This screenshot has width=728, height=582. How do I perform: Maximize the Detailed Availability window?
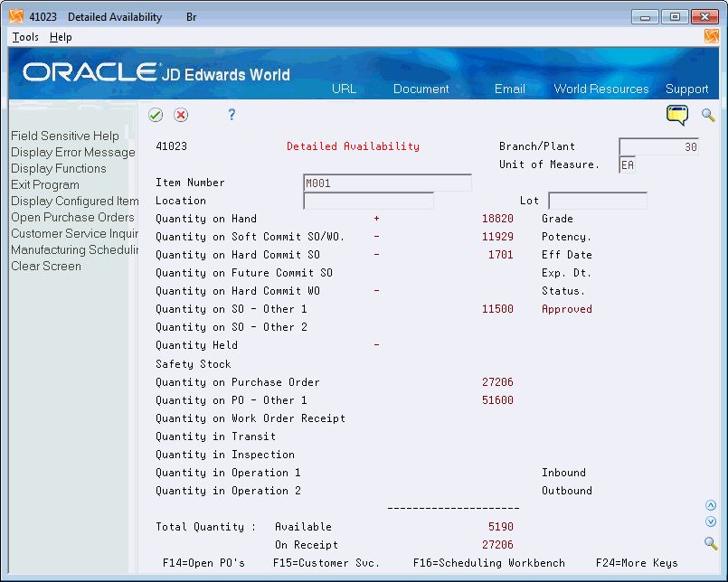pos(675,17)
